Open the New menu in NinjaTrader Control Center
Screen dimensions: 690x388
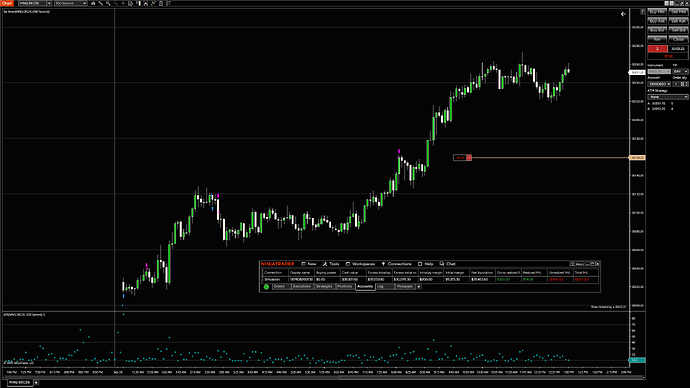click(x=308, y=264)
